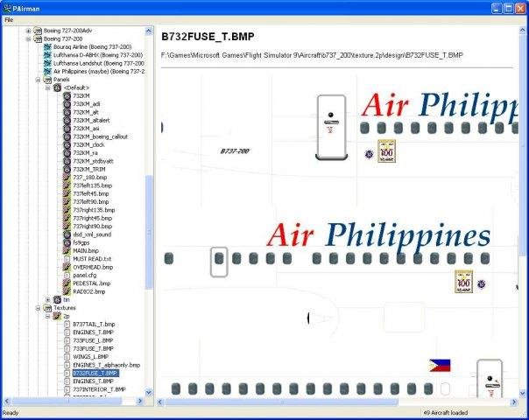
Task: Click the gauge icon beside dsd_xml_sound
Action: [67, 234]
